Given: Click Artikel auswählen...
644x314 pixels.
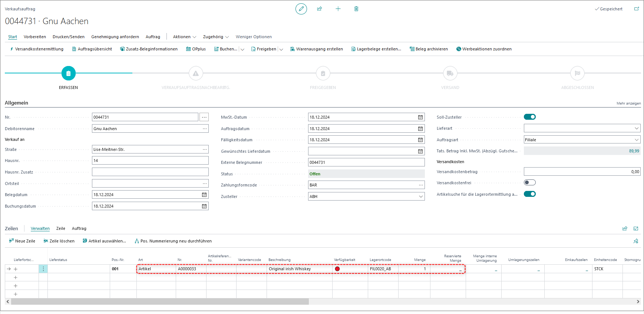Looking at the screenshot, I should [104, 241].
